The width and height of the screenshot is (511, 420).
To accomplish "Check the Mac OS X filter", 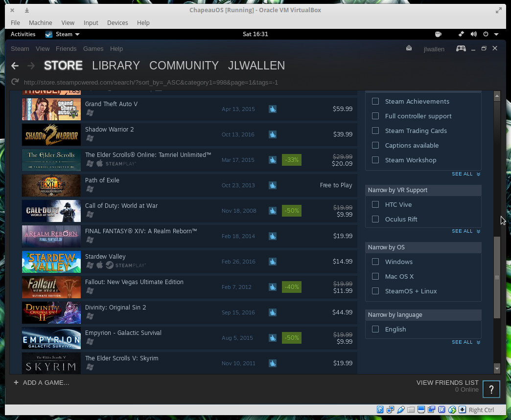I will (375, 276).
